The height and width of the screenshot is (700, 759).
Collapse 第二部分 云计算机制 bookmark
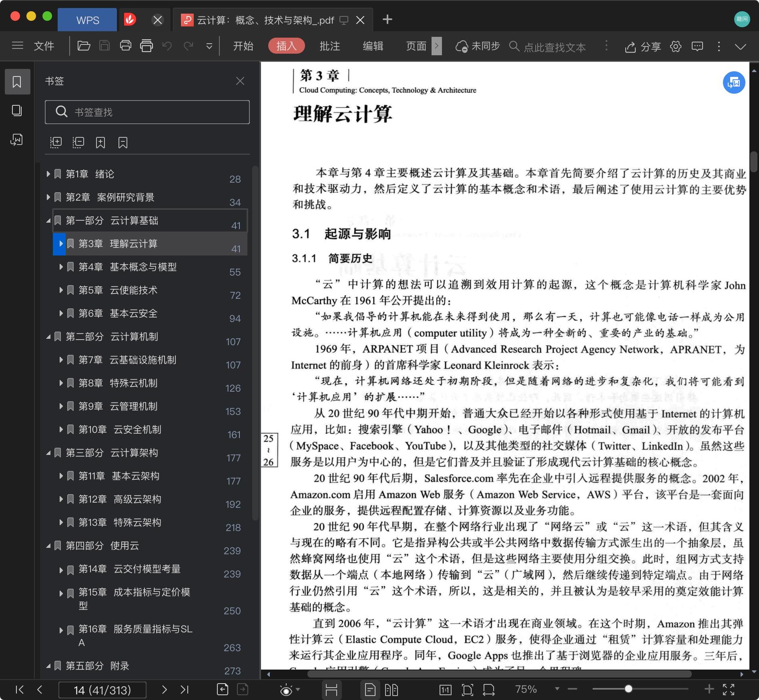[x=48, y=336]
